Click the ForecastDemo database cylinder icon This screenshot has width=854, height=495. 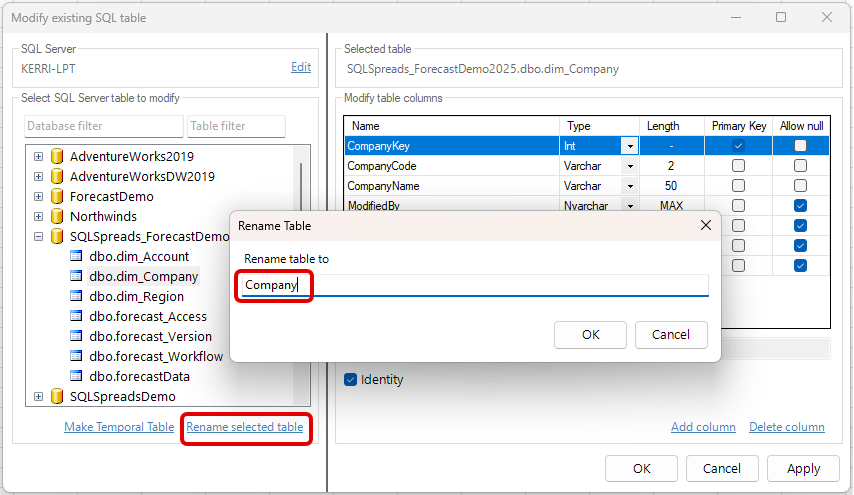click(57, 197)
